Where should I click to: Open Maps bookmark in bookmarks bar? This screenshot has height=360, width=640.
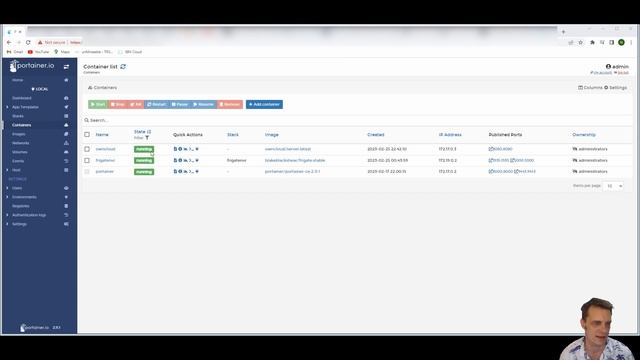(62, 52)
